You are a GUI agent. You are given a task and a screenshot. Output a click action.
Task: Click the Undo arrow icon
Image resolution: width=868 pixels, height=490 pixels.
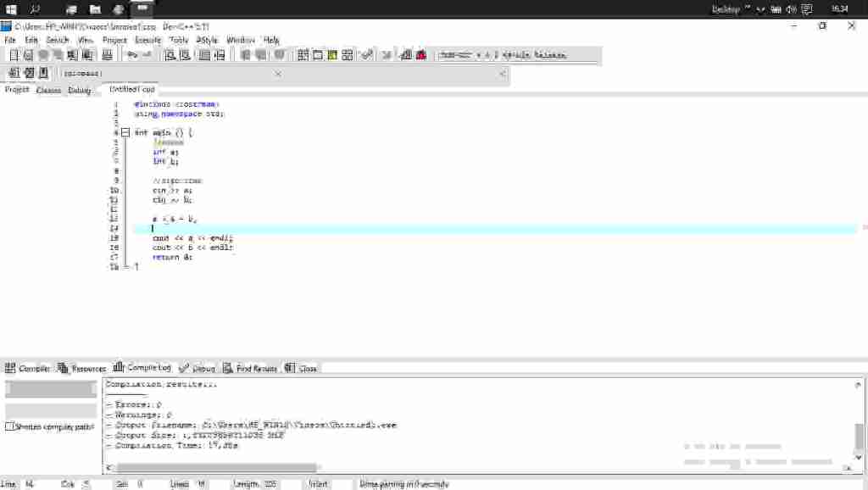click(x=131, y=55)
